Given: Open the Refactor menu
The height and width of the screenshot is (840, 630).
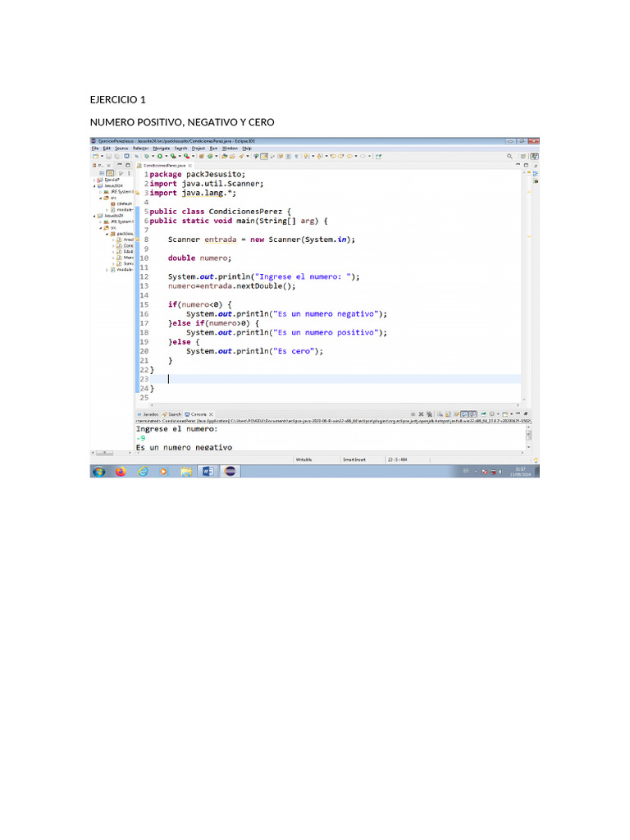Looking at the screenshot, I should pos(140,148).
